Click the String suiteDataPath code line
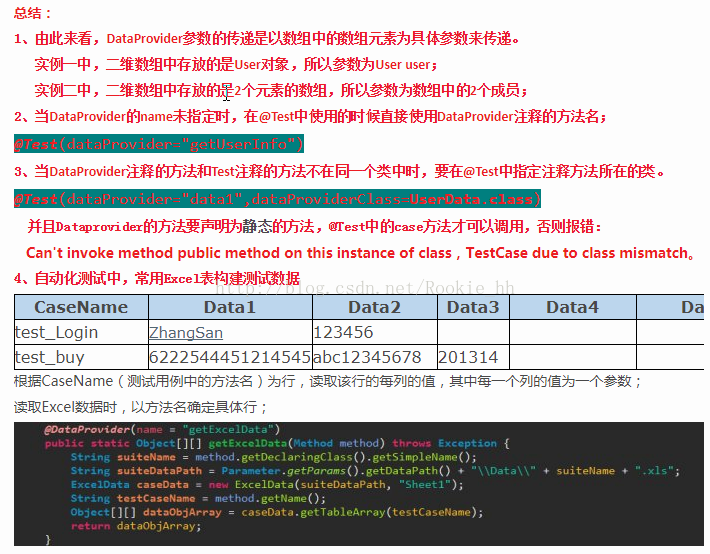Image resolution: width=710 pixels, height=554 pixels. 375,471
